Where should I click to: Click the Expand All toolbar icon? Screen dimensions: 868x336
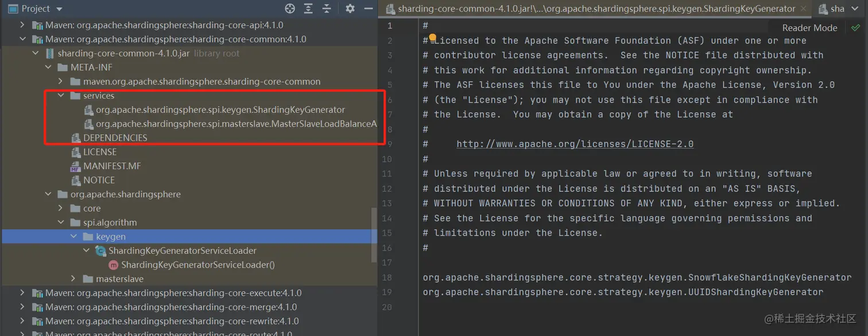(x=308, y=9)
